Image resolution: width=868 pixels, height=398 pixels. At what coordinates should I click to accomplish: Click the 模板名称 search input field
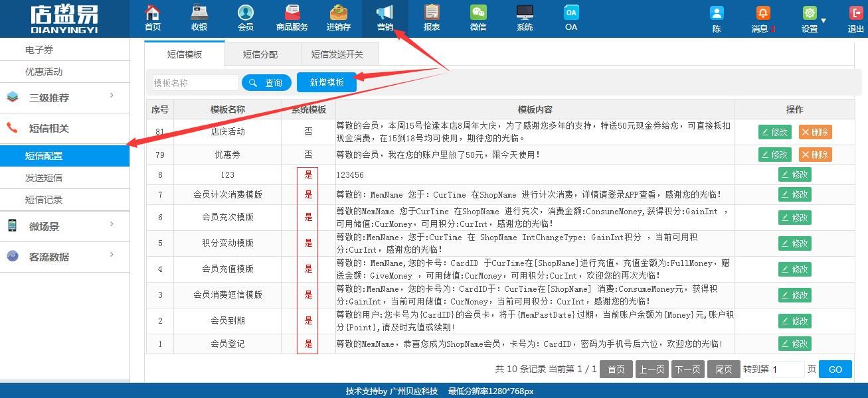tap(195, 83)
